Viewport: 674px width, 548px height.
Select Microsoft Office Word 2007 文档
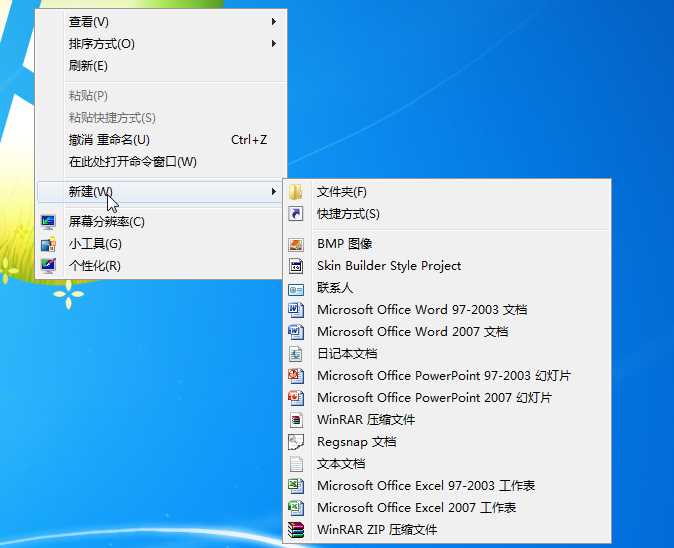tap(447, 331)
